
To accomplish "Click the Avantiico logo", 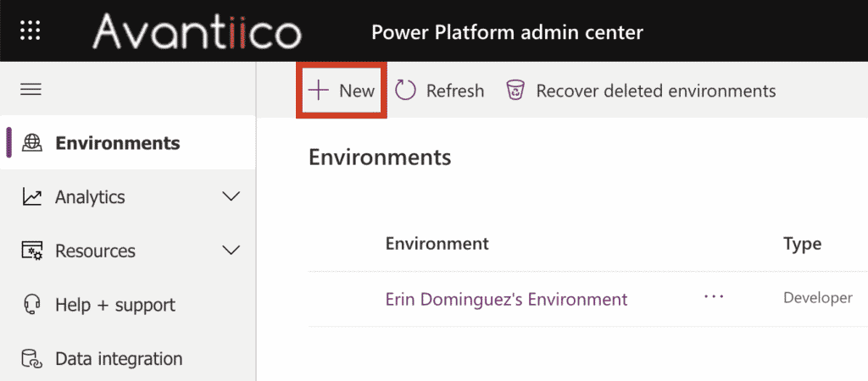I will (x=197, y=31).
